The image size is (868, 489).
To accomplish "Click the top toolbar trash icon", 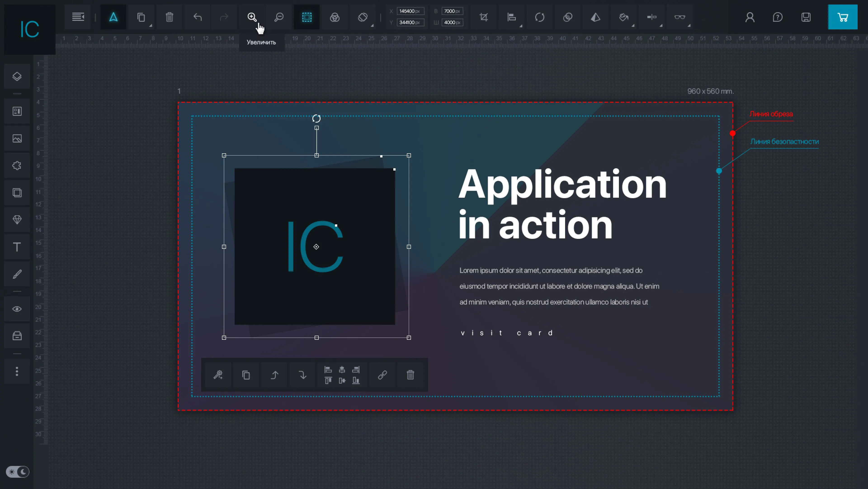I will [x=170, y=17].
